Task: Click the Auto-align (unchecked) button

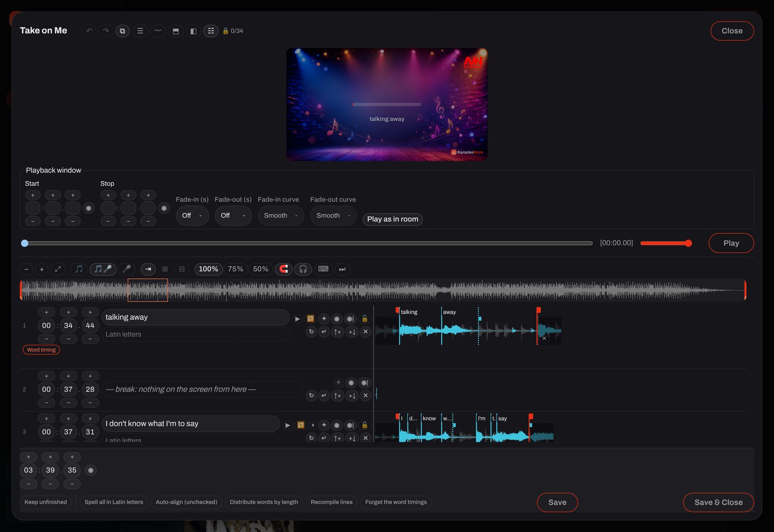Action: coord(186,502)
